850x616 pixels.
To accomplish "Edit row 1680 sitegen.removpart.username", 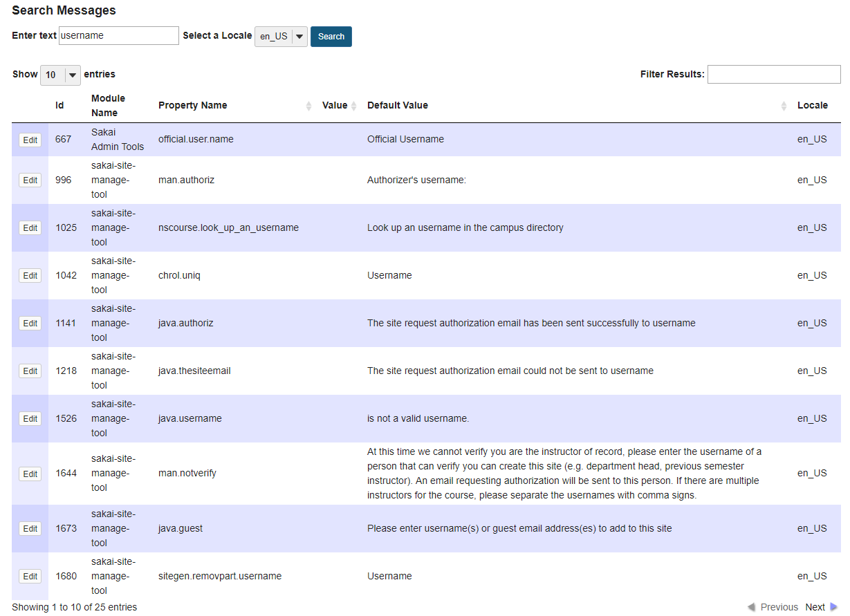I will pos(30,576).
